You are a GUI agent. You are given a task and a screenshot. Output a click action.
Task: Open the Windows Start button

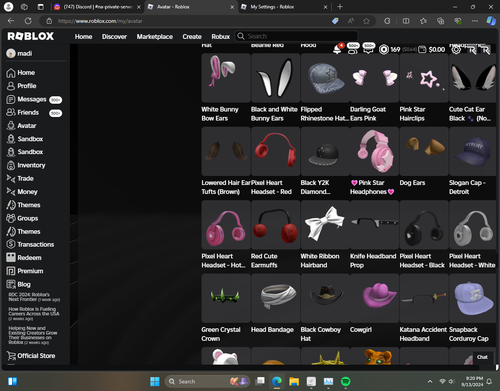[155, 381]
